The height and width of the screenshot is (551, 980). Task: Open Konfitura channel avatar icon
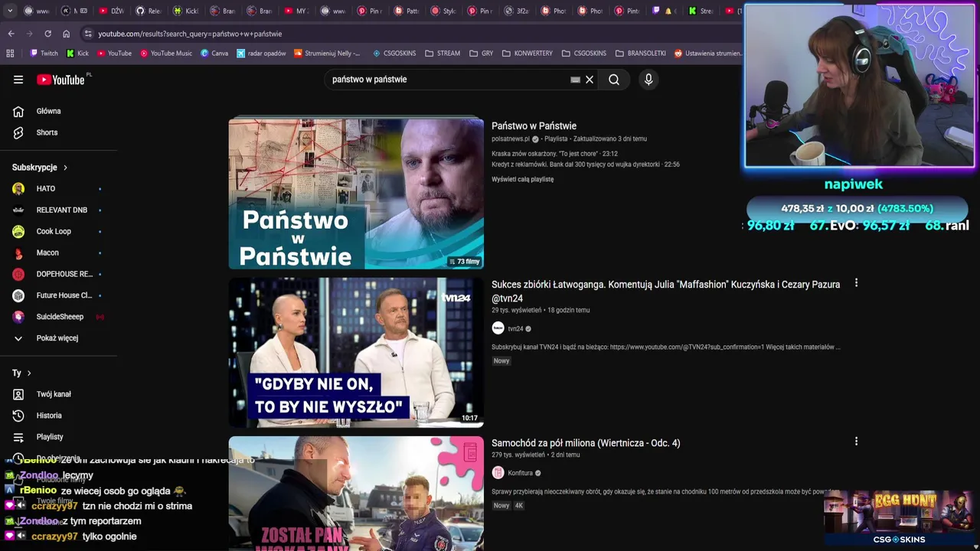pos(498,473)
